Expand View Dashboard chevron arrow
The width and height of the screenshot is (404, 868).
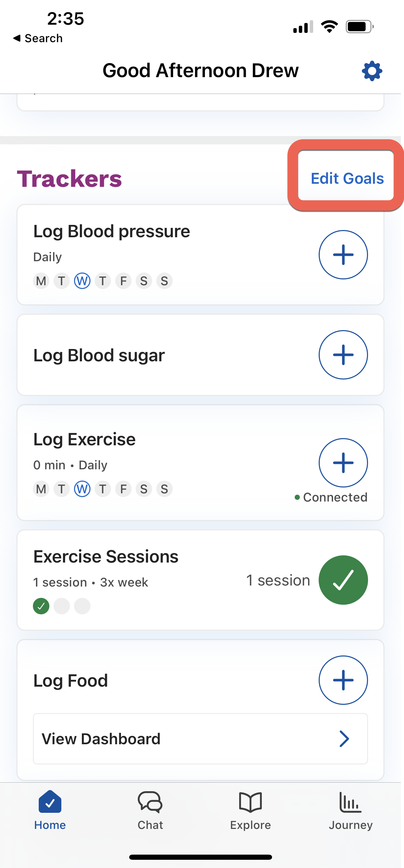tap(344, 739)
